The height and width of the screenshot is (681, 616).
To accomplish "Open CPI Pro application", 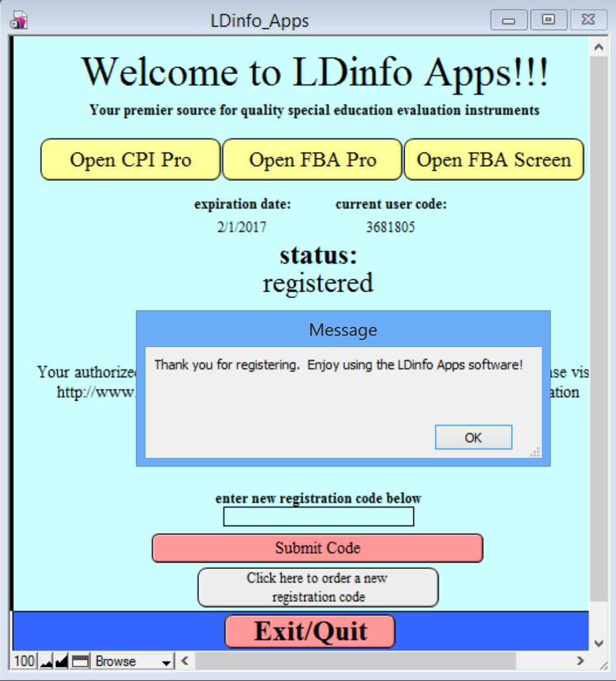I will pyautogui.click(x=131, y=160).
